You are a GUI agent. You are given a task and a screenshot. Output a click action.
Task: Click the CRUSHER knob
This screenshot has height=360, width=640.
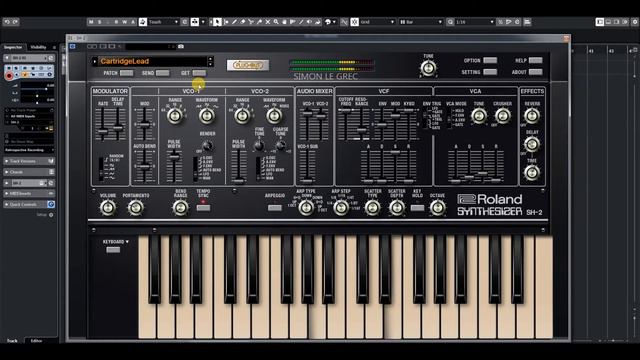(x=502, y=116)
